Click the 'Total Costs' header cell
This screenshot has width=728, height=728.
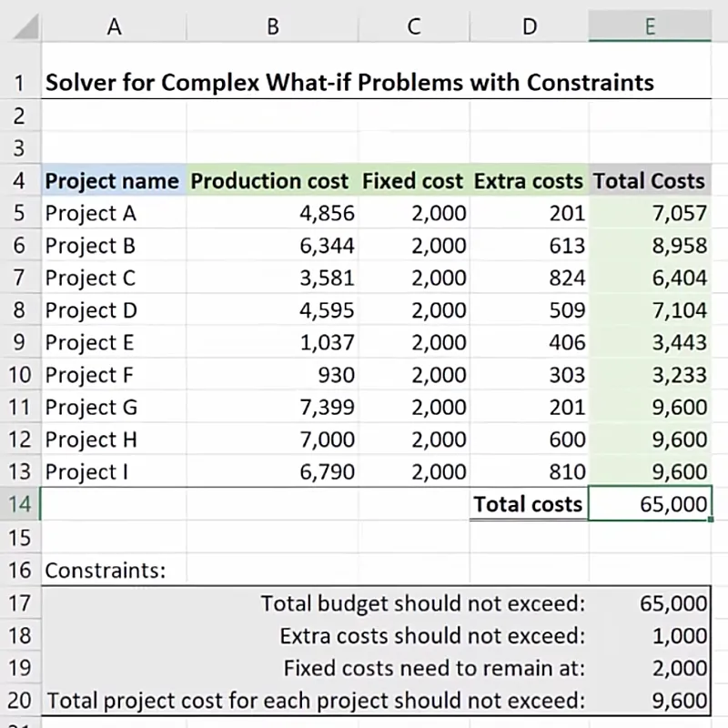[x=649, y=181]
